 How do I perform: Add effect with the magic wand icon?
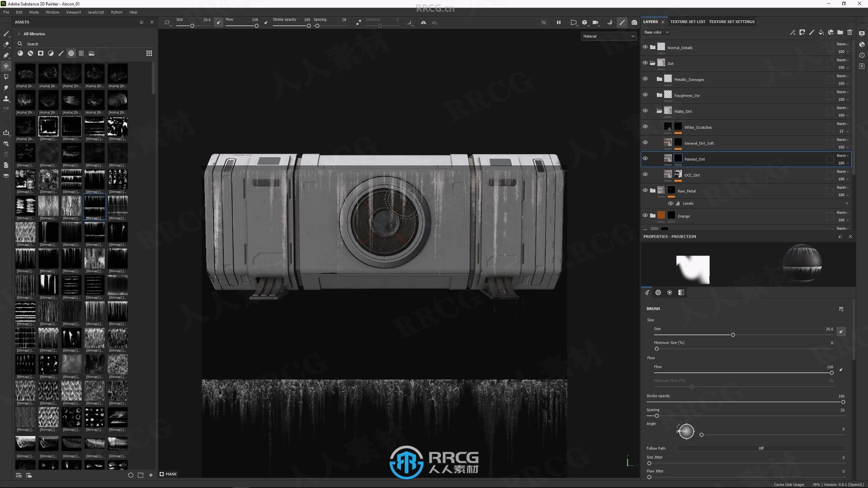793,33
